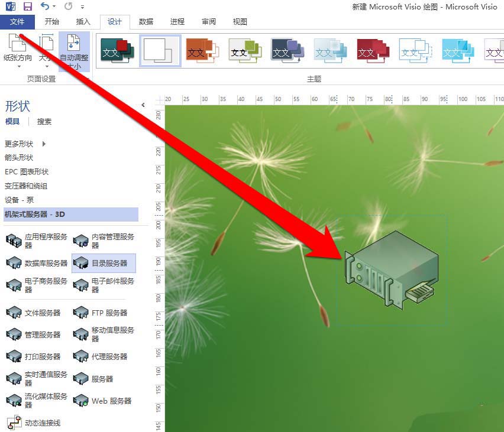Image resolution: width=504 pixels, height=432 pixels.
Task: Open the 文件 tab
Action: point(17,22)
